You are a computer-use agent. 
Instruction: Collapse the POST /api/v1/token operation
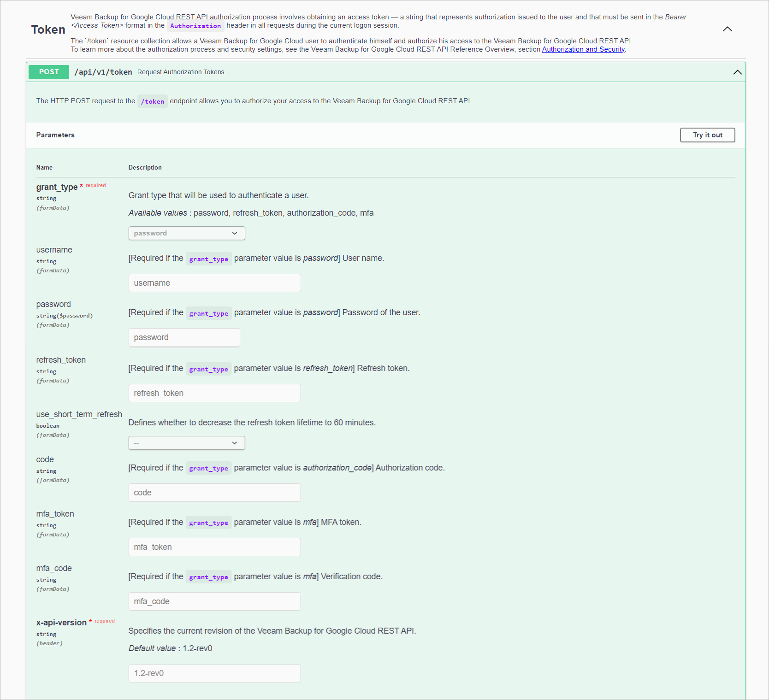pos(738,72)
